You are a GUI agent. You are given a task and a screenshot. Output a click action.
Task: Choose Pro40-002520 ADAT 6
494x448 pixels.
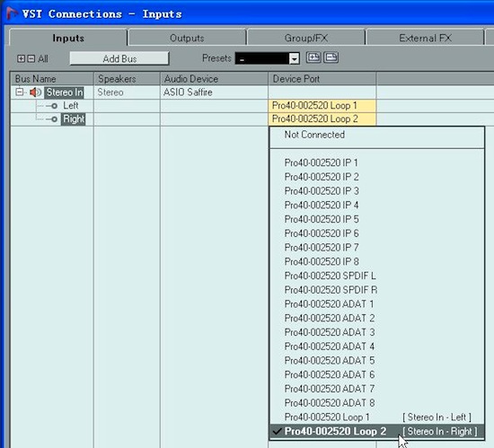click(377, 374)
